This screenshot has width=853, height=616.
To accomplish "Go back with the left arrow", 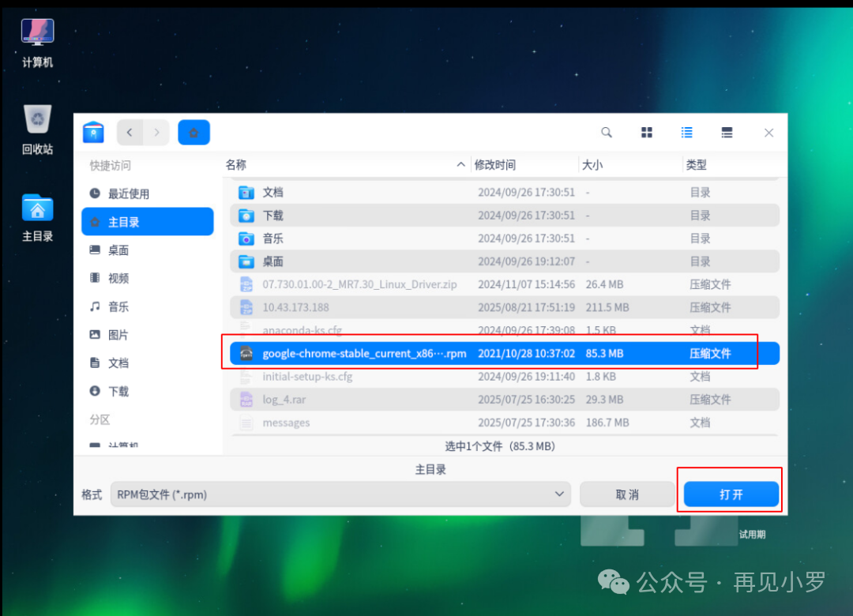I will [x=130, y=132].
